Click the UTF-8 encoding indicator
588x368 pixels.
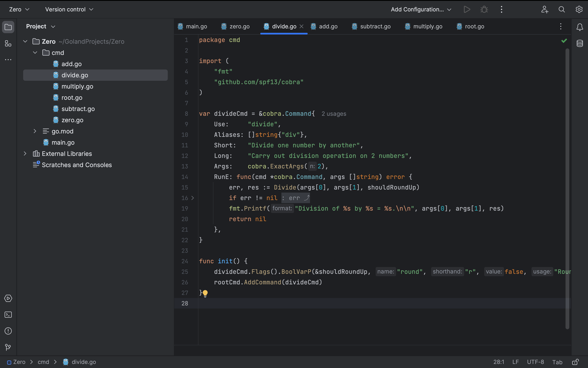pos(535,362)
